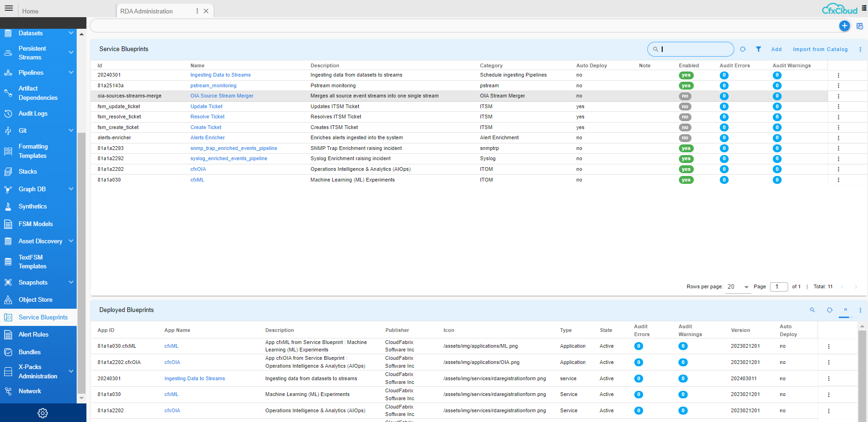
Task: Open the snmp_trap_enriched_events_pipeline link
Action: tap(233, 148)
